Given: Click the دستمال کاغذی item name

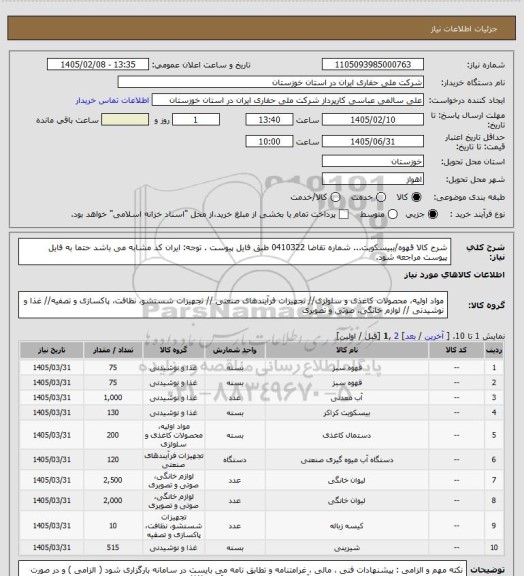Looking at the screenshot, I should (347, 435).
